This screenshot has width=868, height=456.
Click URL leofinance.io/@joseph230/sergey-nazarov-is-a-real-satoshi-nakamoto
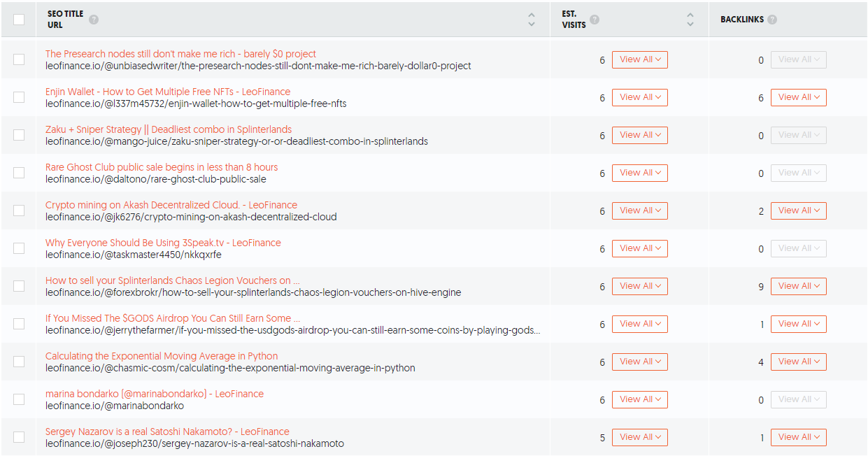[194, 443]
